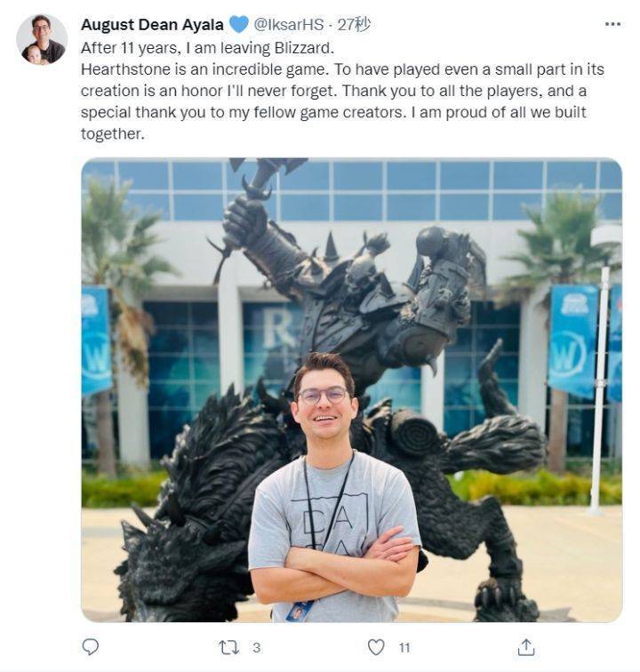Click the tweet text about leaving Blizzard
The image size is (640, 672).
(342, 91)
